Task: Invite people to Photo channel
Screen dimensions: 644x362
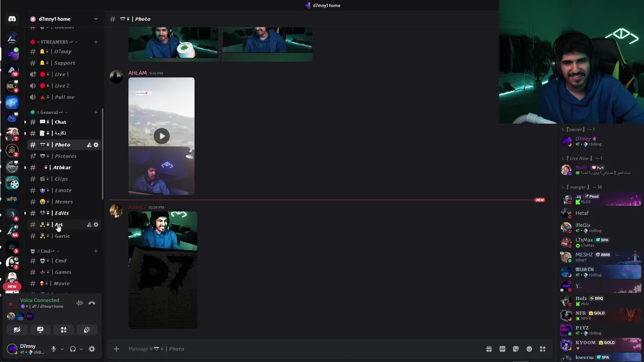Action: click(89, 145)
